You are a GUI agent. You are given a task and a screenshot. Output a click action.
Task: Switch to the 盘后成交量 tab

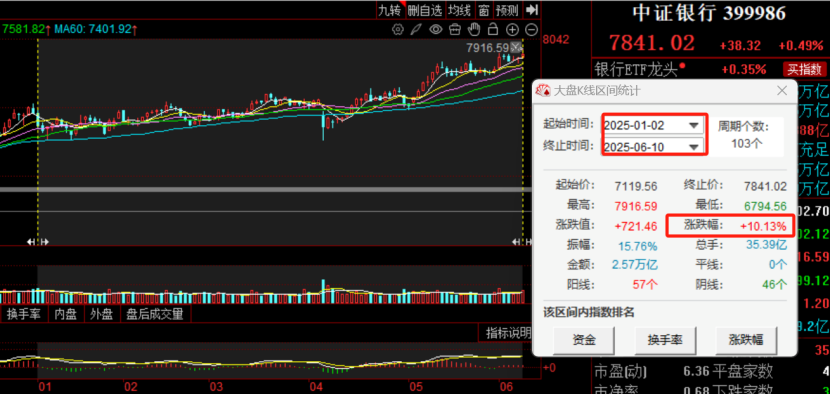tap(155, 314)
